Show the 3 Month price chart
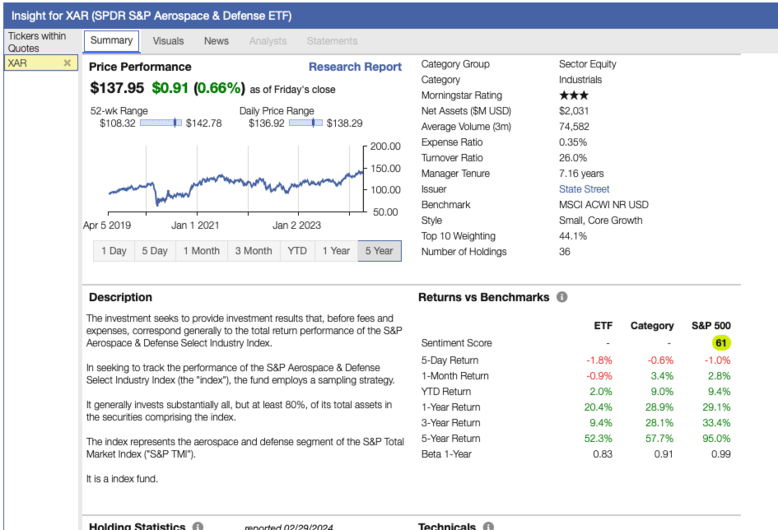 coord(254,251)
